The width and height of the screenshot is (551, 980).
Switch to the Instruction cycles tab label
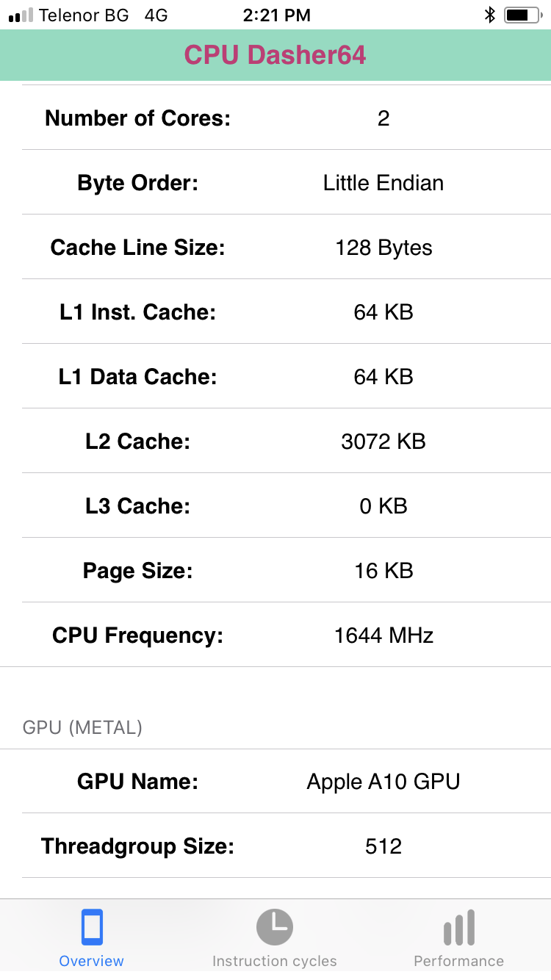(x=274, y=961)
